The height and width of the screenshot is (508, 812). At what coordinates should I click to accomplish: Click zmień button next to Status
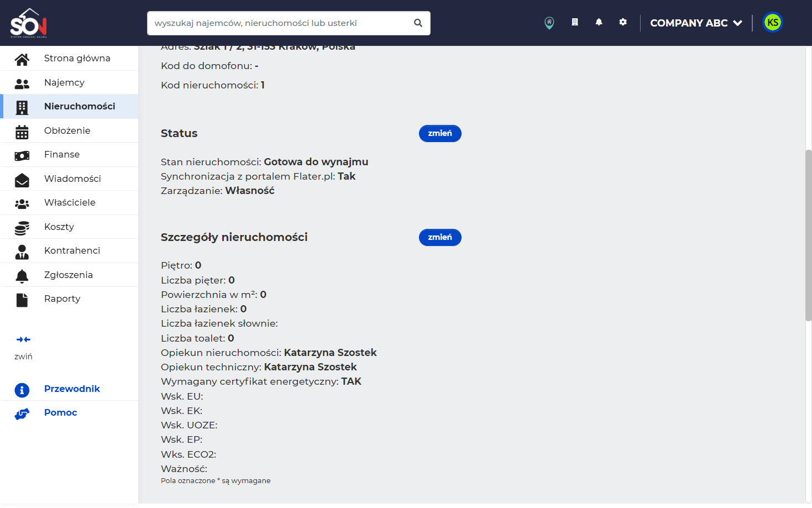pyautogui.click(x=440, y=133)
